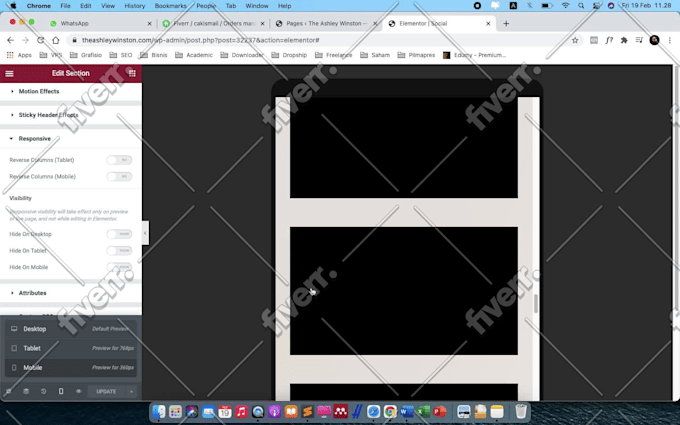Open Spotlight search in menu bar
The image size is (680, 425).
point(581,6)
